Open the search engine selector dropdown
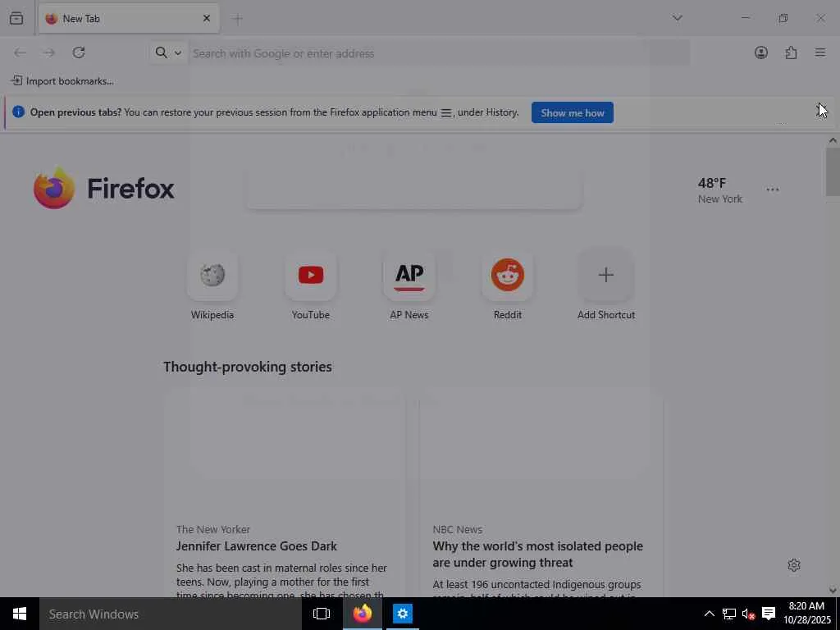Screen dimensions: 840x630 168,52
